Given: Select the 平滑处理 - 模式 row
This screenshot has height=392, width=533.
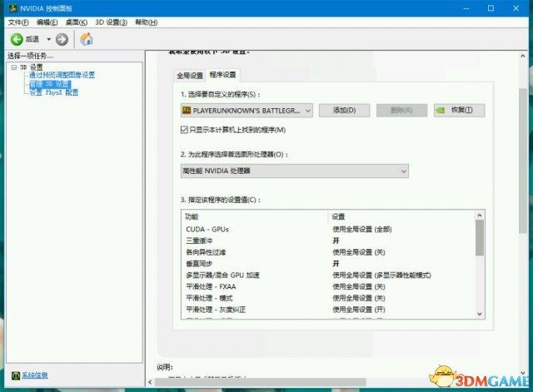Looking at the screenshot, I should pyautogui.click(x=329, y=298).
